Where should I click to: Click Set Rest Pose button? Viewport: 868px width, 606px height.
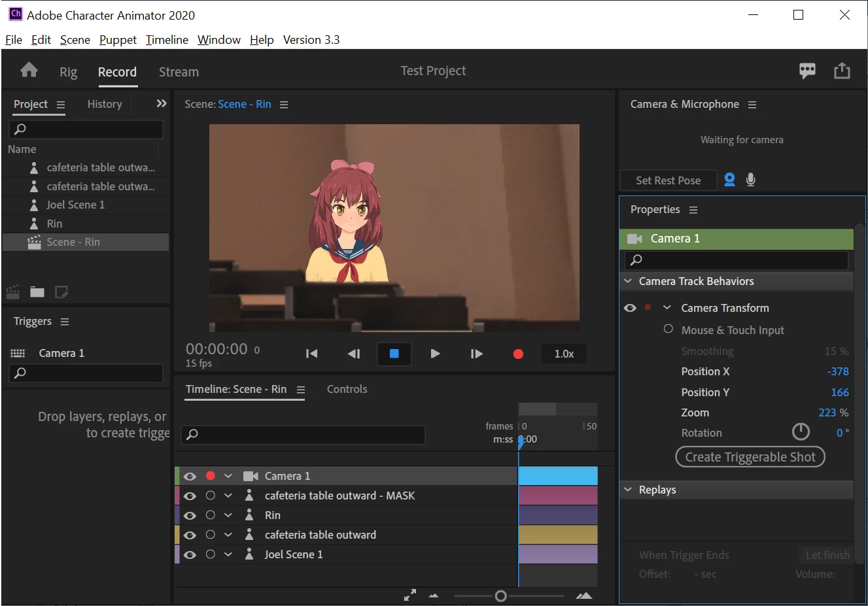668,180
